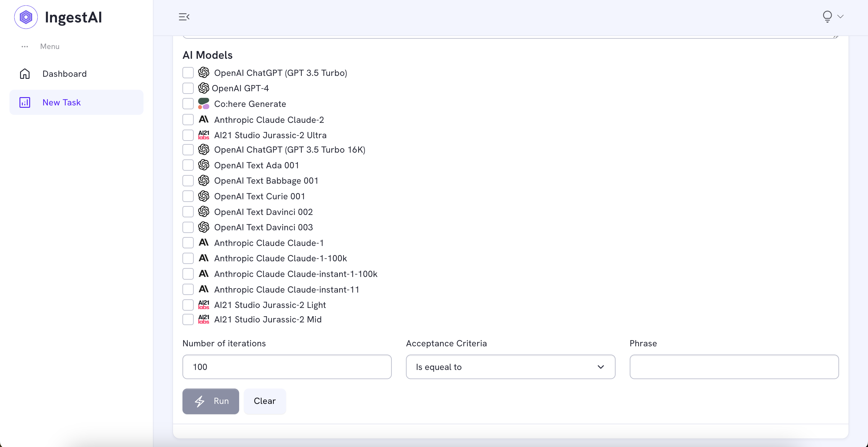
Task: Click the New Task chart icon
Action: tap(25, 102)
